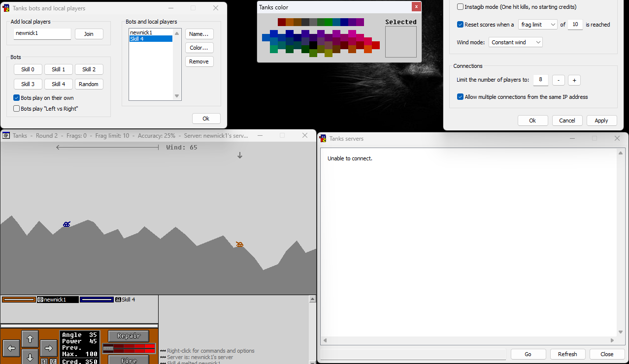
Task: Click the frag limit value field showing 10
Action: pyautogui.click(x=575, y=25)
